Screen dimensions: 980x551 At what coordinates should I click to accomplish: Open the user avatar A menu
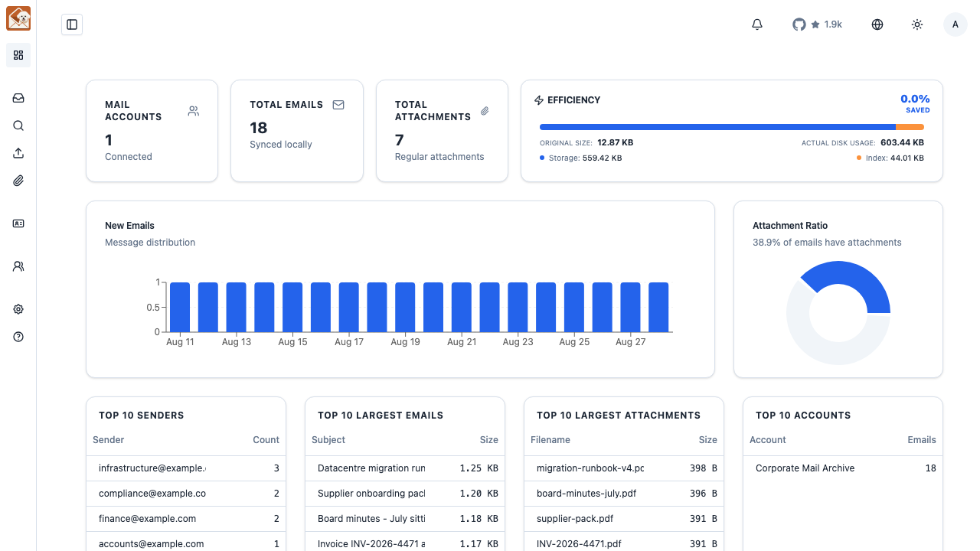click(955, 24)
